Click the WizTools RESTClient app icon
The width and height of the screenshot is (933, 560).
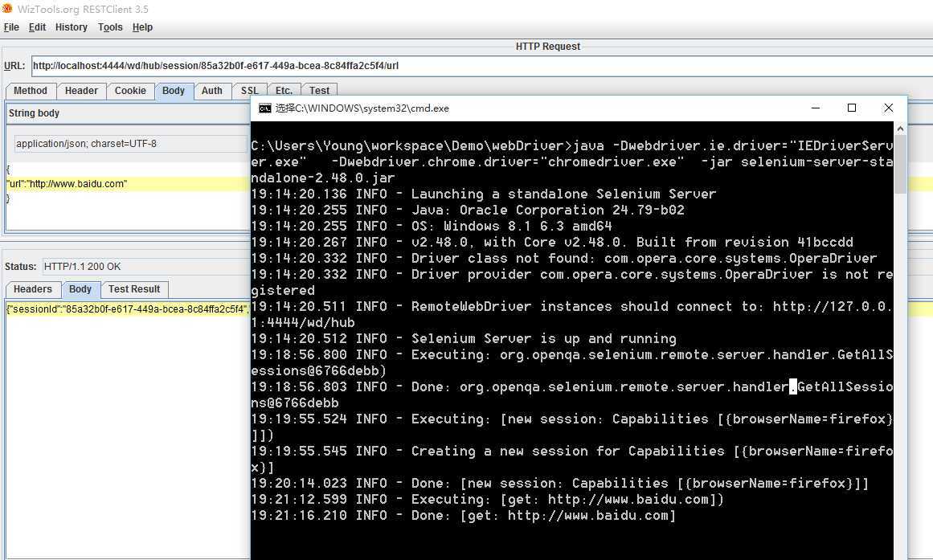pyautogui.click(x=7, y=8)
